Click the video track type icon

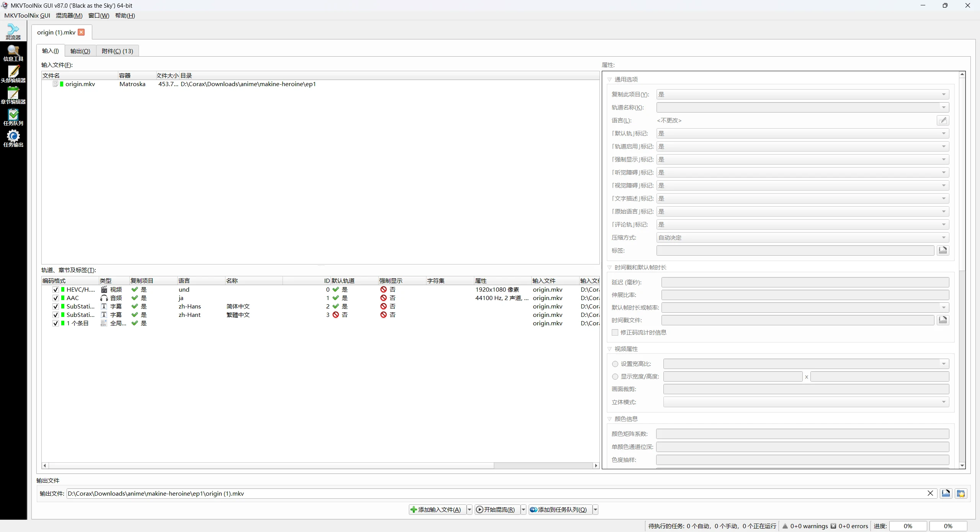[104, 289]
